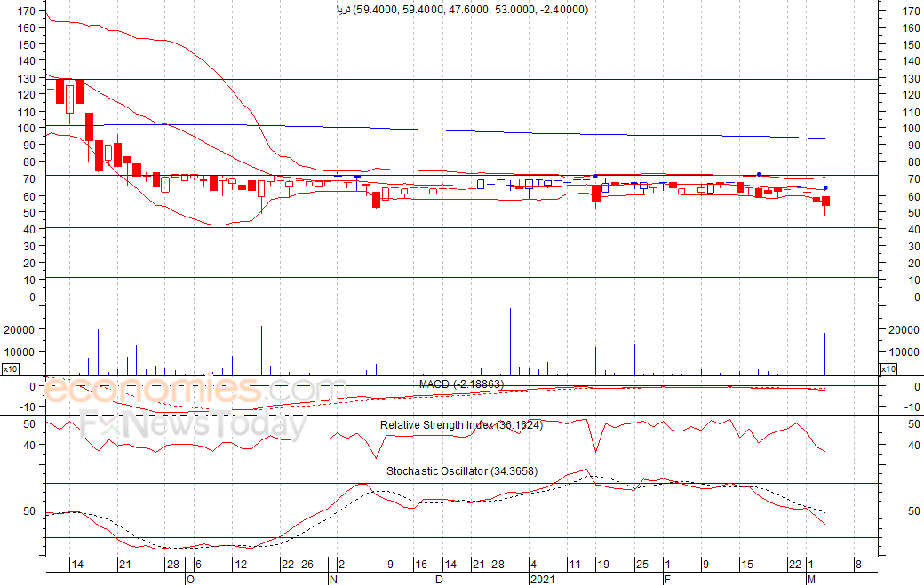This screenshot has width=924, height=585.
Task: Click the D month marker on time axis
Action: coord(439,580)
